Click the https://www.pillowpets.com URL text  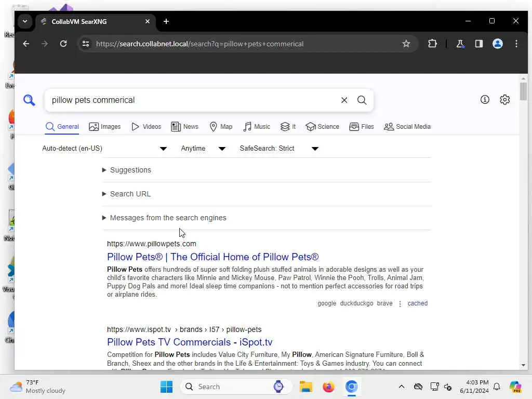click(x=151, y=244)
